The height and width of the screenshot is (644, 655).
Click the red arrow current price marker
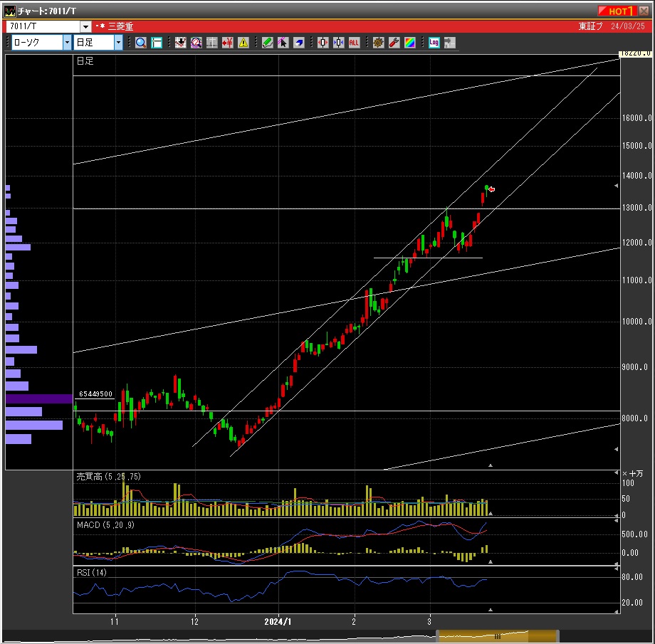(492, 189)
